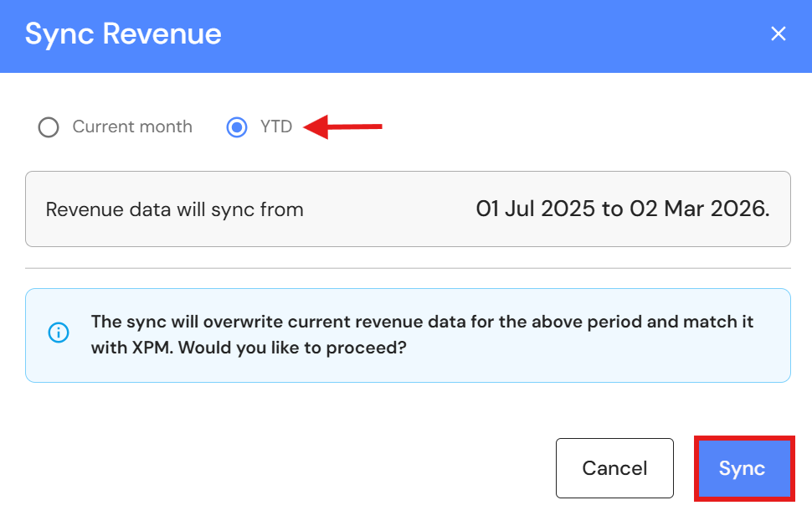
Task: Click the word "to" between the dates
Action: tap(612, 209)
